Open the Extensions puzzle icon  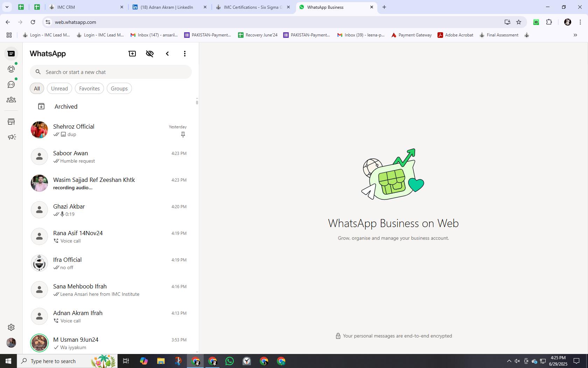click(549, 22)
